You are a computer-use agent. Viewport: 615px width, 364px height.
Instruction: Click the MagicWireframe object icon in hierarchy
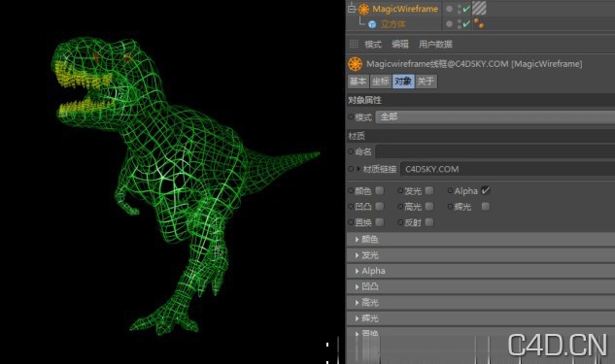point(364,9)
